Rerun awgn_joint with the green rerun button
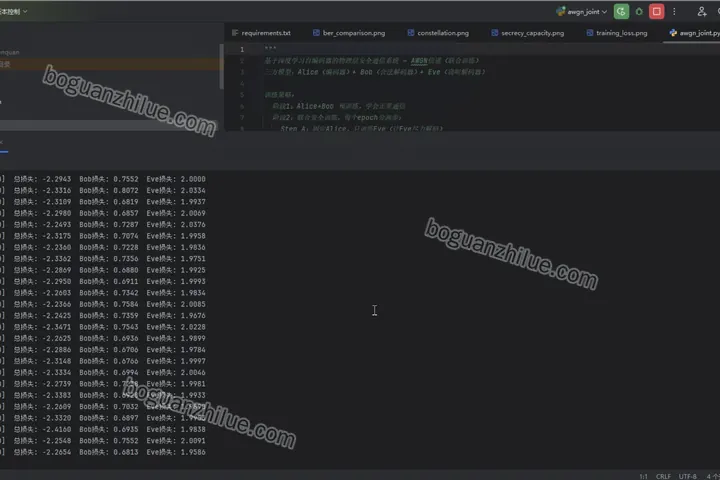The image size is (720, 480). 621,11
